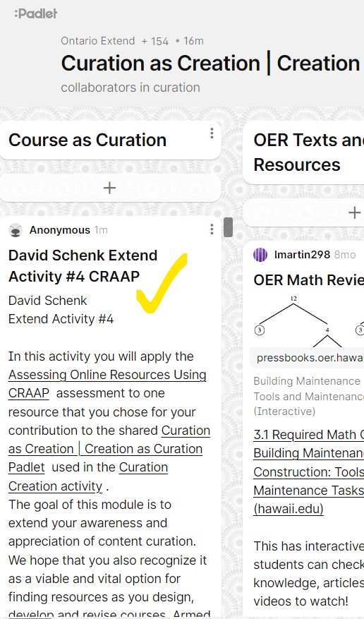Open Assessing Online Resources Using CRAAP link
The image size is (364, 619).
107,384
